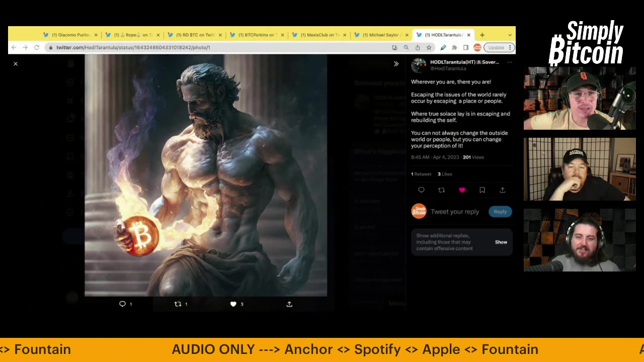Share page icon in the address bar
Image resolution: width=644 pixels, height=362 pixels.
[418, 47]
